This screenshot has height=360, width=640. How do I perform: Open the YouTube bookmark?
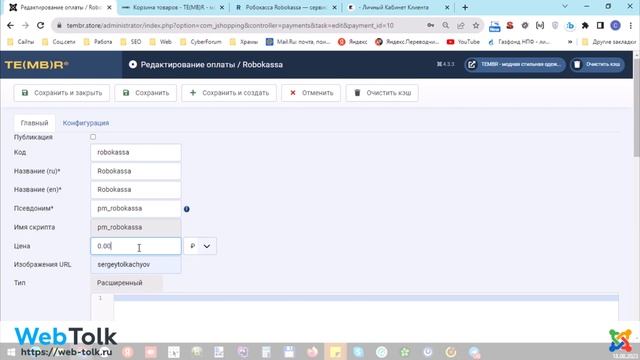coord(463,42)
